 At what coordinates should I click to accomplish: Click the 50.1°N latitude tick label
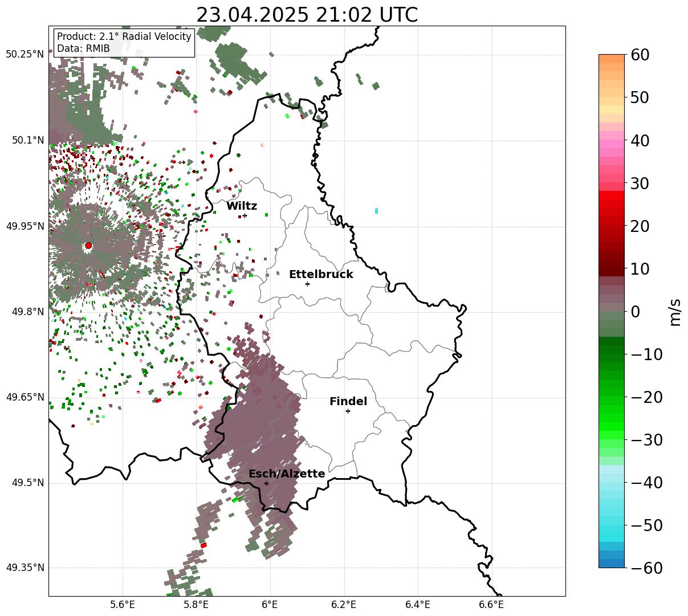pyautogui.click(x=27, y=140)
